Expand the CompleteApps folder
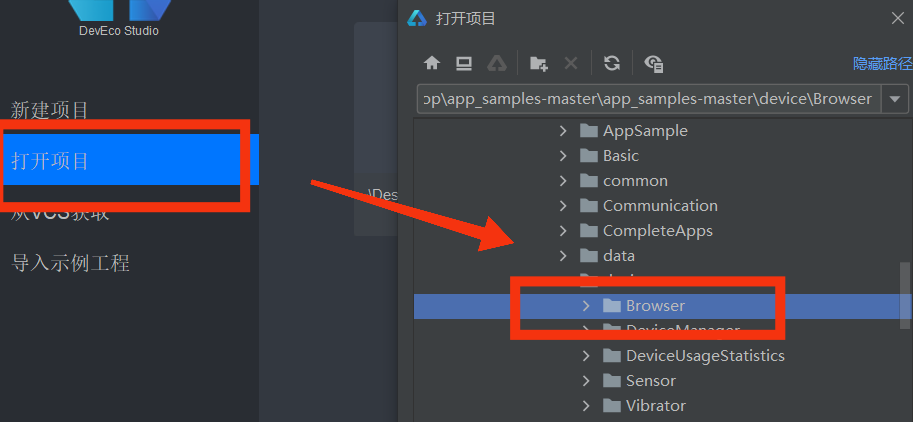 562,231
